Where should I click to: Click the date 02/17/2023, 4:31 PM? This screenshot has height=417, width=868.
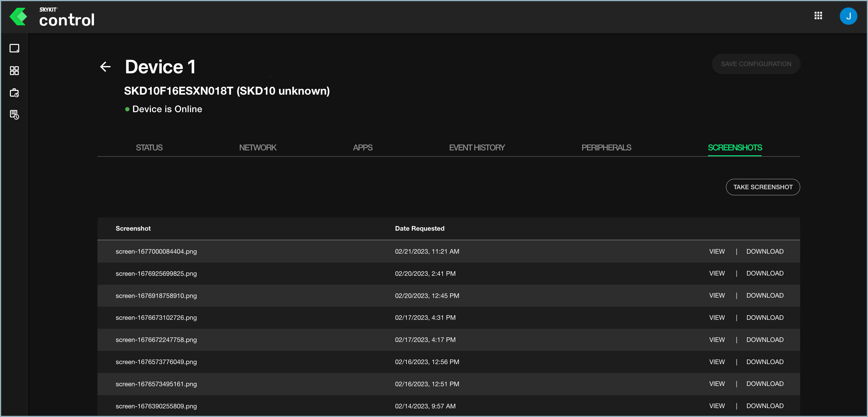425,317
